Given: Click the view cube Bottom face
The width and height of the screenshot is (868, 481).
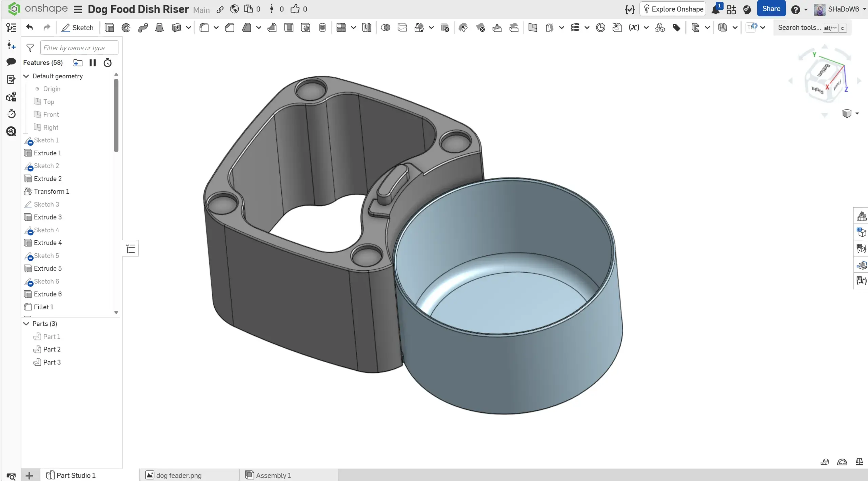Looking at the screenshot, I should pos(824,70).
